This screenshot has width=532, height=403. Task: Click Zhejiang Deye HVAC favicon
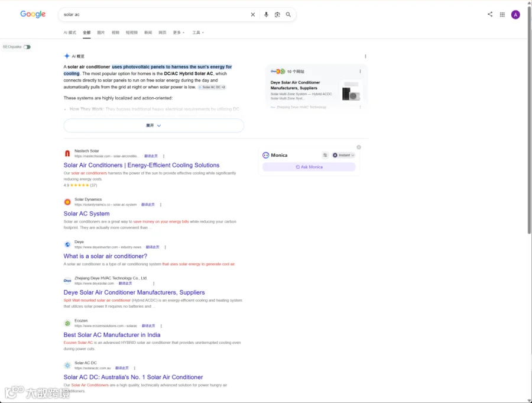pos(67,281)
